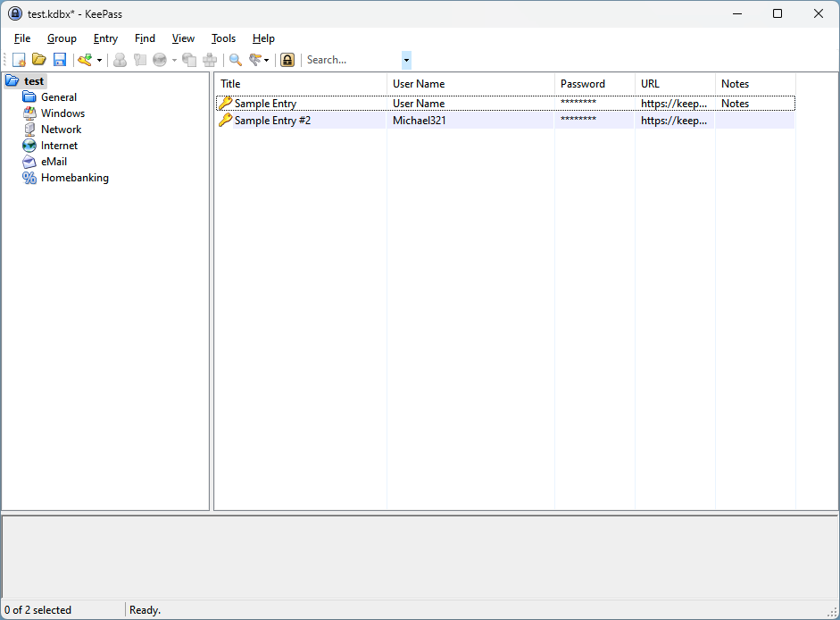
Task: Open the Tools menu
Action: click(x=223, y=38)
